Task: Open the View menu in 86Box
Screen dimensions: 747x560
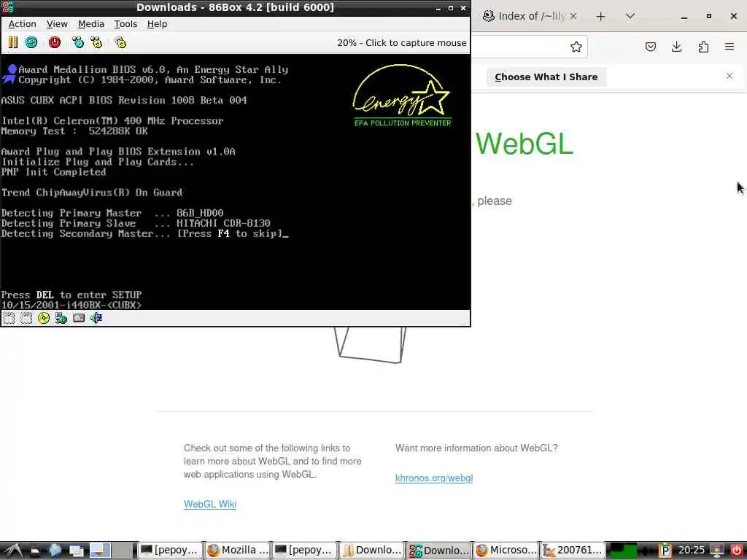Action: click(57, 24)
